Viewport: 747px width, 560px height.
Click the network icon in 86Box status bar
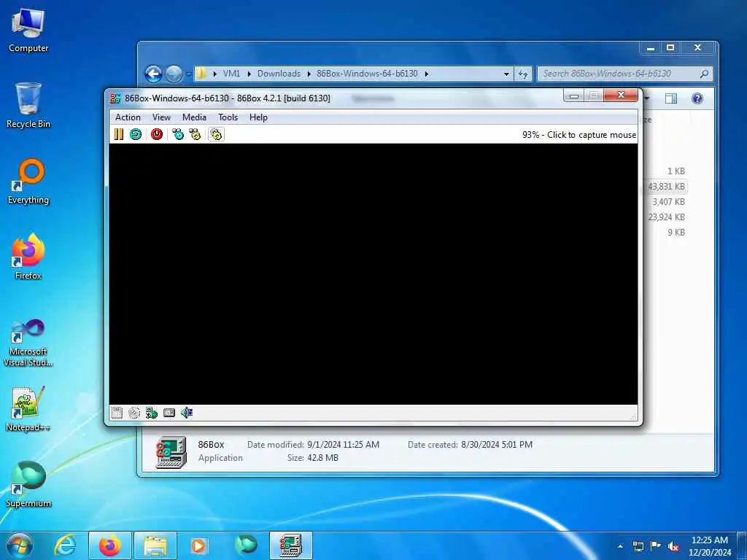click(x=152, y=413)
